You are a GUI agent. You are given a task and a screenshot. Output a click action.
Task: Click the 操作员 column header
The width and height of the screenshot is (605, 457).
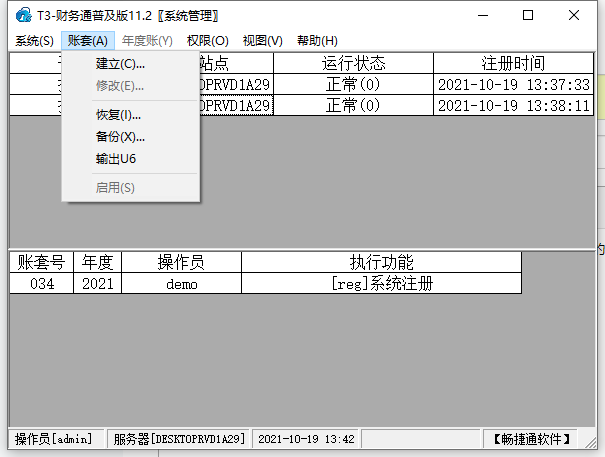point(181,262)
